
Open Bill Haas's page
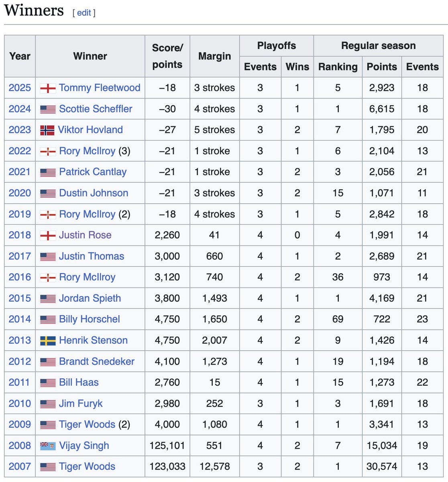(x=79, y=382)
